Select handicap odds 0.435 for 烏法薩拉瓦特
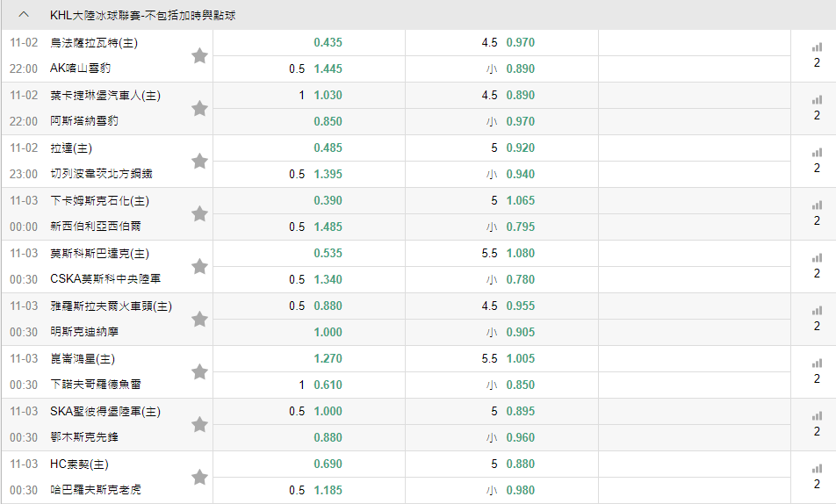This screenshot has height=504, width=836. click(328, 43)
